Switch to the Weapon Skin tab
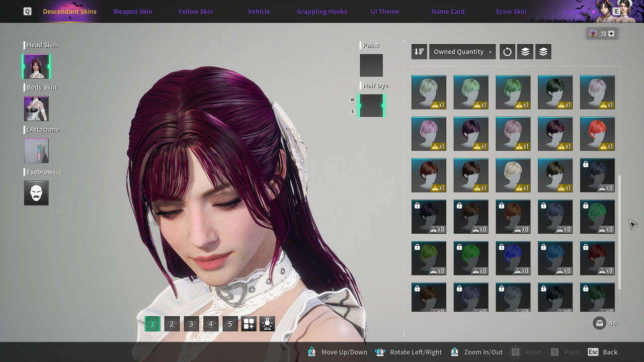Viewport: 644px width, 362px height. [x=132, y=12]
